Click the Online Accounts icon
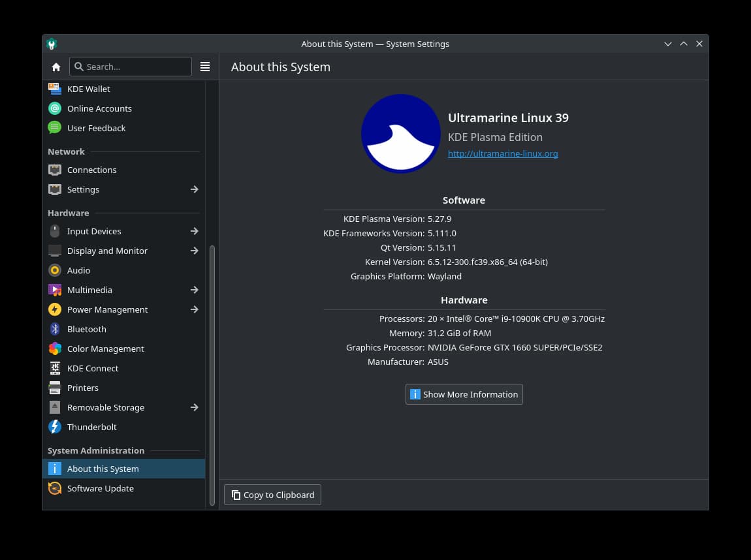Image resolution: width=751 pixels, height=560 pixels. coord(55,108)
